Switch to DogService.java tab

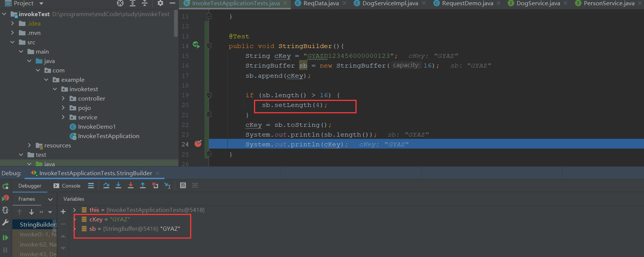(x=538, y=3)
